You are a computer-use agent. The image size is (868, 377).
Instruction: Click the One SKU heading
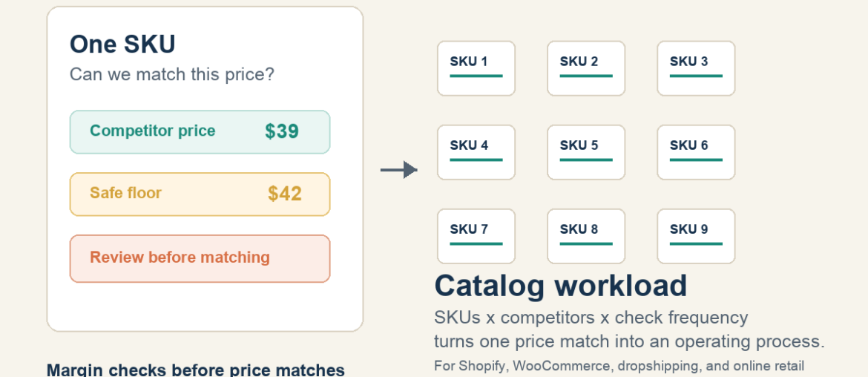tap(122, 45)
